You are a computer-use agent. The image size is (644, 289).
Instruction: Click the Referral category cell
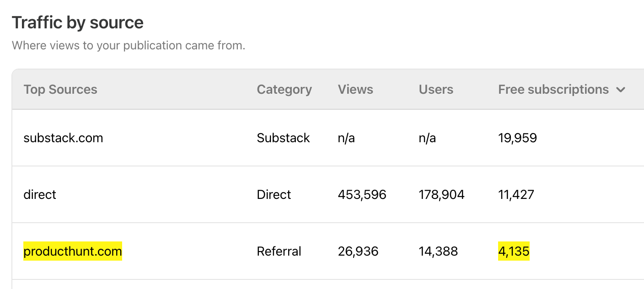click(279, 252)
